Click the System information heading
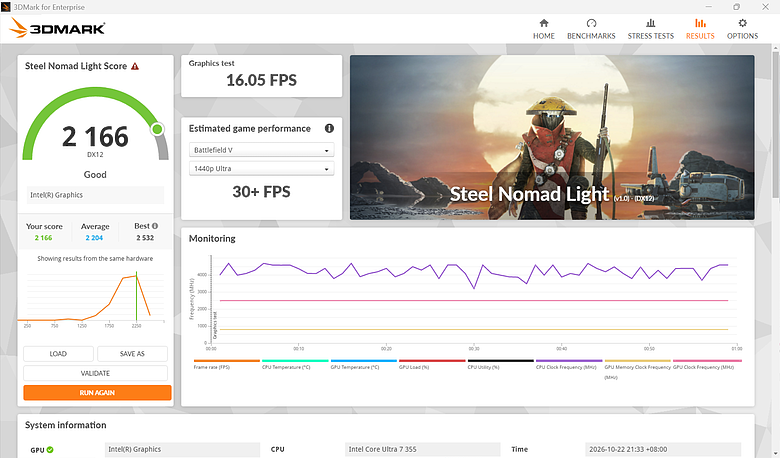This screenshot has height=458, width=780. pos(66,425)
